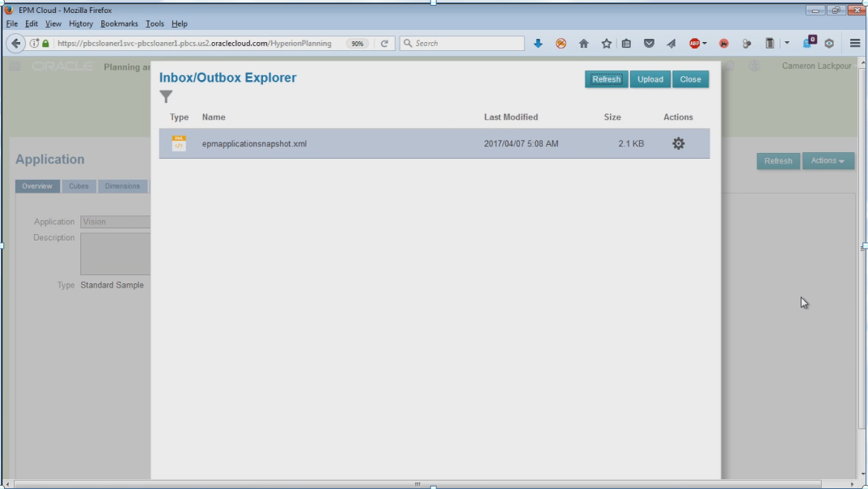Click the hexagon eye extension icon
This screenshot has height=489, width=868.
tap(828, 43)
